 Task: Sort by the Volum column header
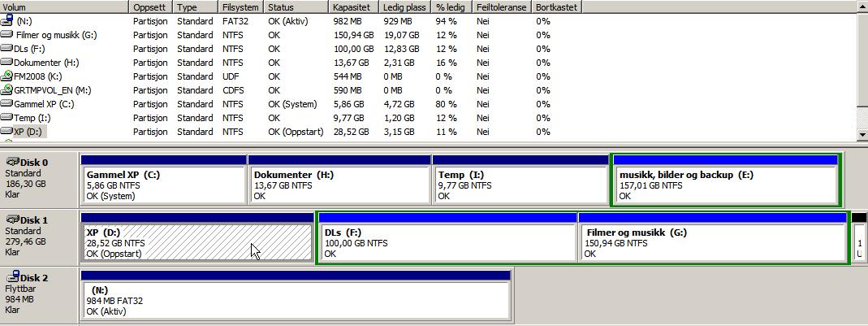(65, 7)
